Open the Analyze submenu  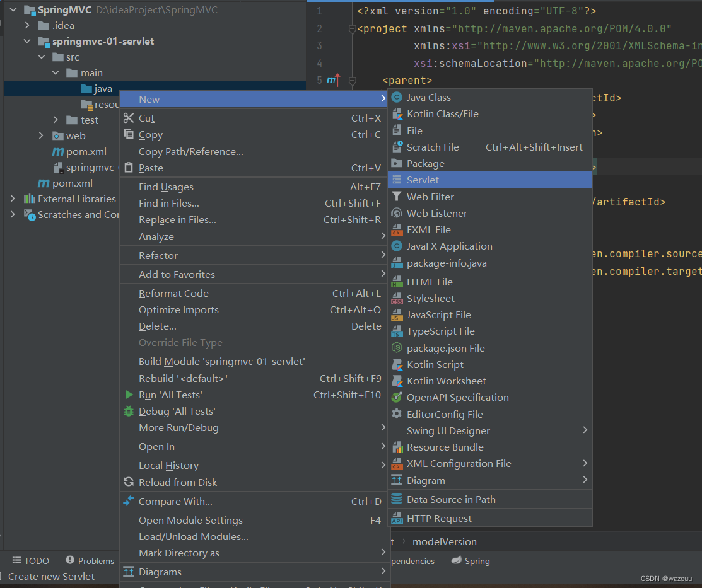click(254, 236)
